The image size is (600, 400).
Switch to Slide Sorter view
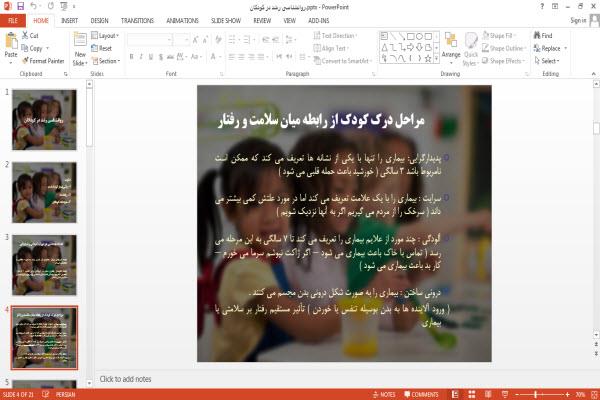(x=472, y=394)
